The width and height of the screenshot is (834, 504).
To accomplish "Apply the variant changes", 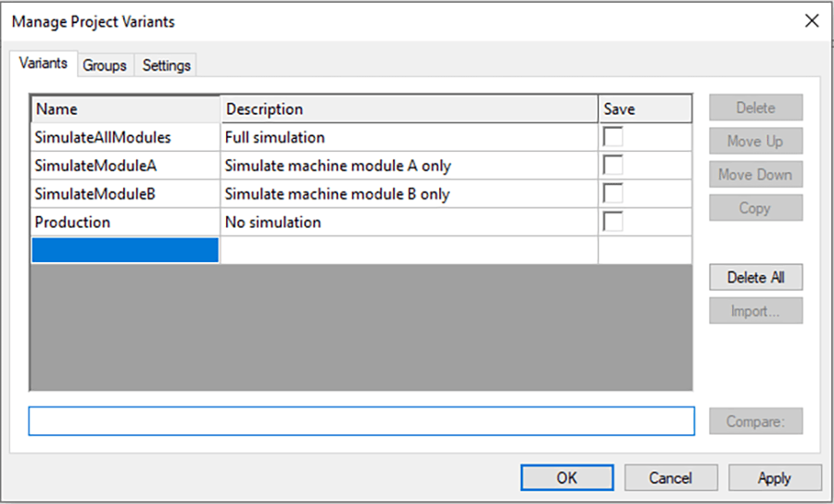I will tap(775, 477).
